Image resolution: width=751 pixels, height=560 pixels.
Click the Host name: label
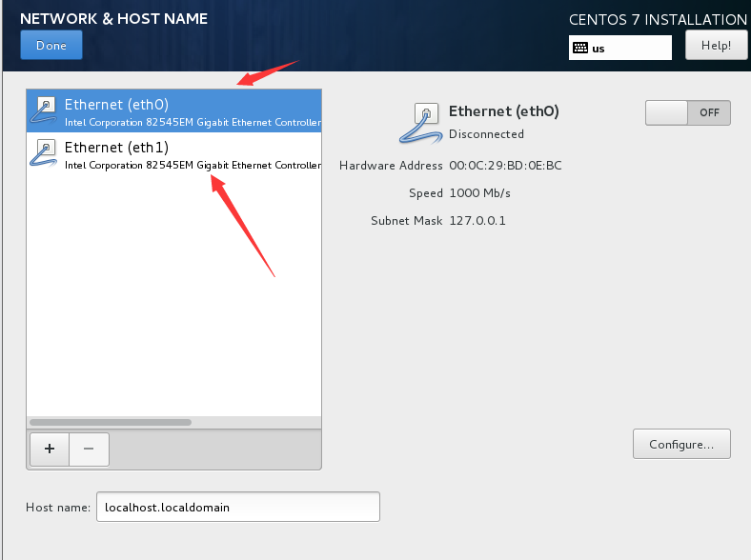(58, 508)
